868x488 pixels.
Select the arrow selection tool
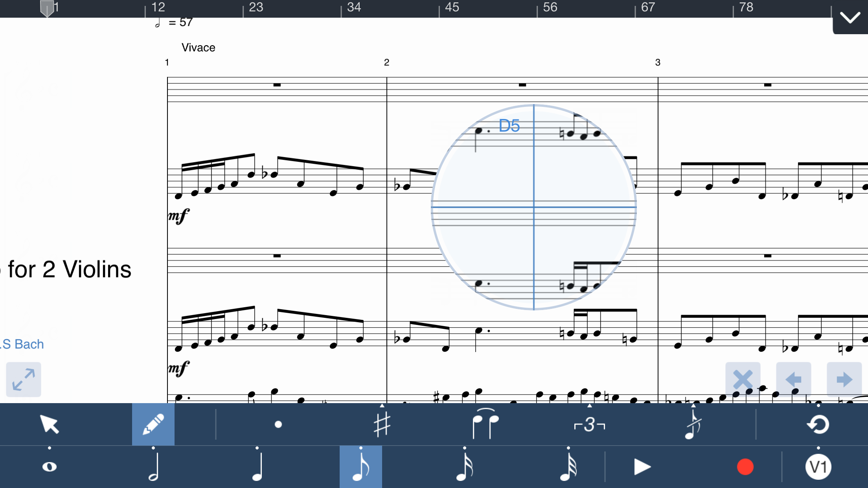(50, 424)
